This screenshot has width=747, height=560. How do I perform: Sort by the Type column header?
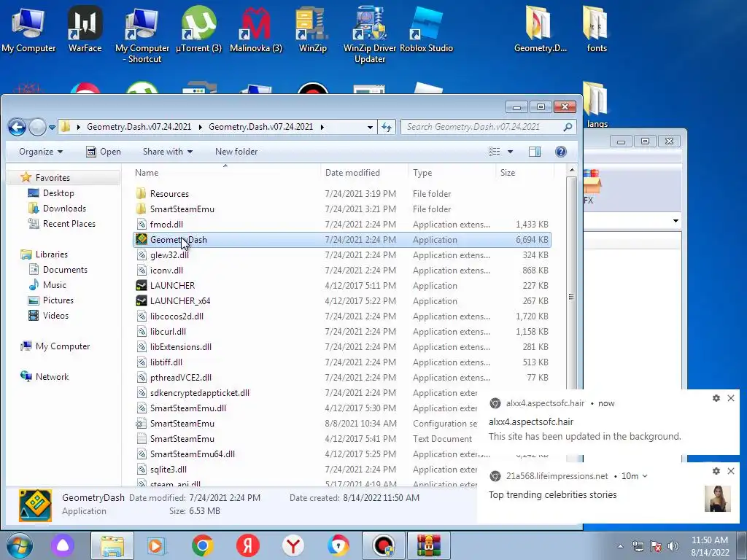point(451,173)
